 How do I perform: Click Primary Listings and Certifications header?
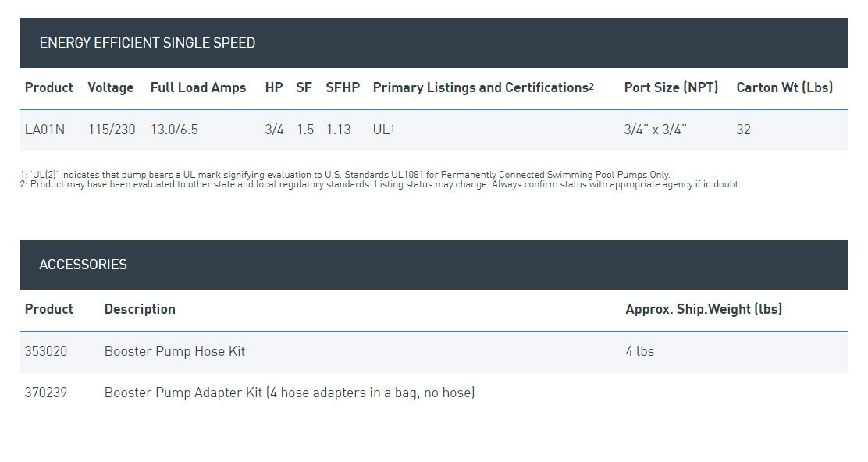483,87
